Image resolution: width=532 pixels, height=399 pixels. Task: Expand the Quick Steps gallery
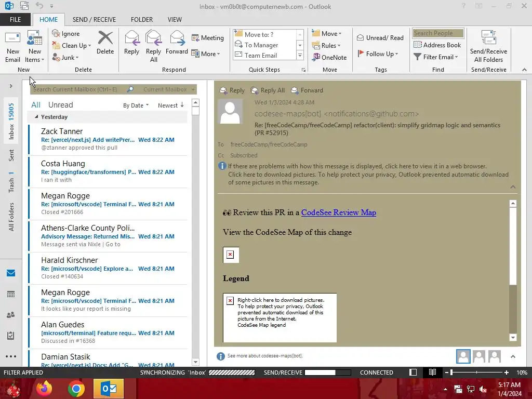coord(300,55)
